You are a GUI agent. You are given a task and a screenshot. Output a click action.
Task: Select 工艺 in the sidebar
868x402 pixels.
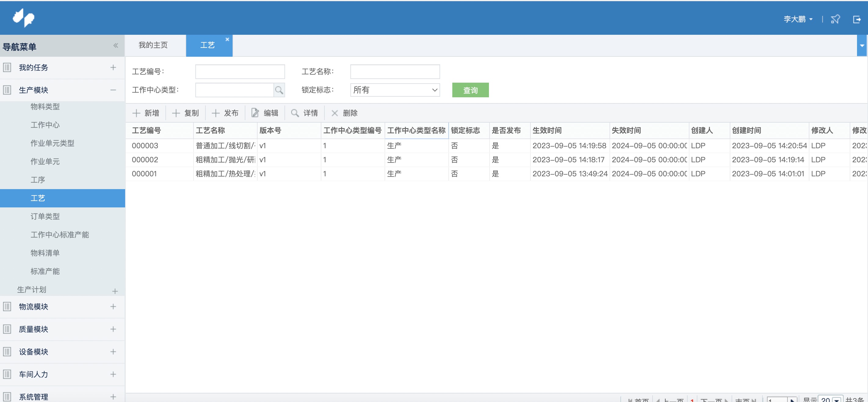tap(62, 198)
